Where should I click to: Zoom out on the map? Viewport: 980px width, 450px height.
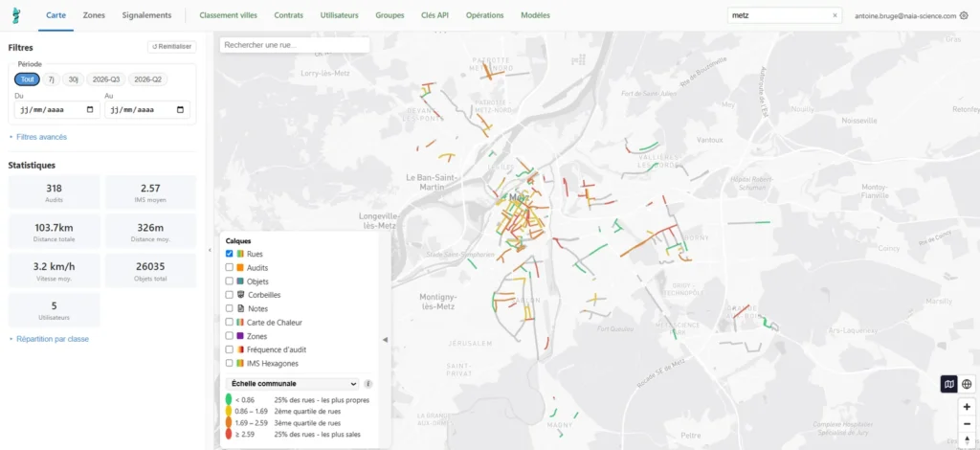[x=967, y=423]
